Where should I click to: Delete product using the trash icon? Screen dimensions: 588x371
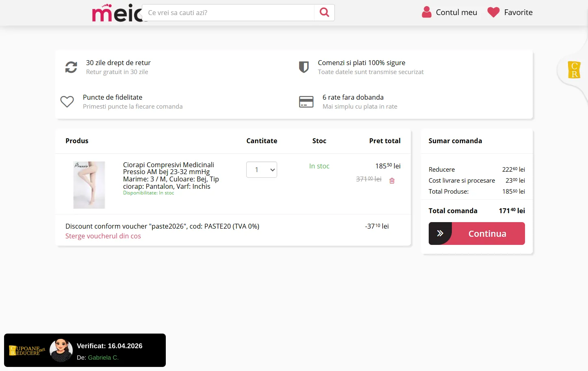point(392,181)
